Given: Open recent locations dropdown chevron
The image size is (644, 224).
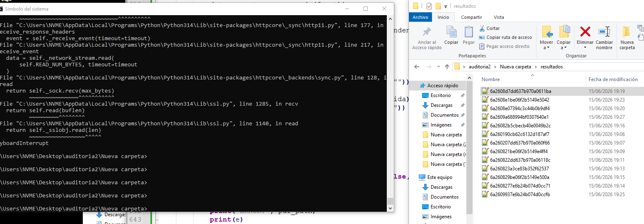Looking at the screenshot, I should click(x=438, y=67).
